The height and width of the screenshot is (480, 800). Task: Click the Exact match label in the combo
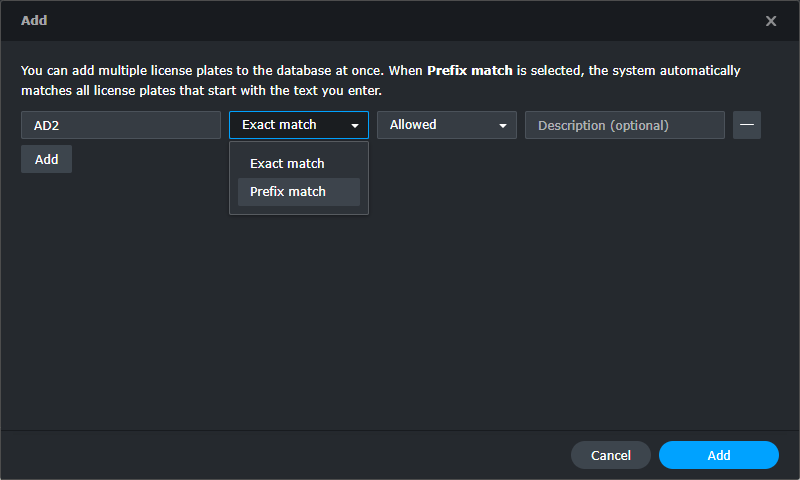click(279, 124)
